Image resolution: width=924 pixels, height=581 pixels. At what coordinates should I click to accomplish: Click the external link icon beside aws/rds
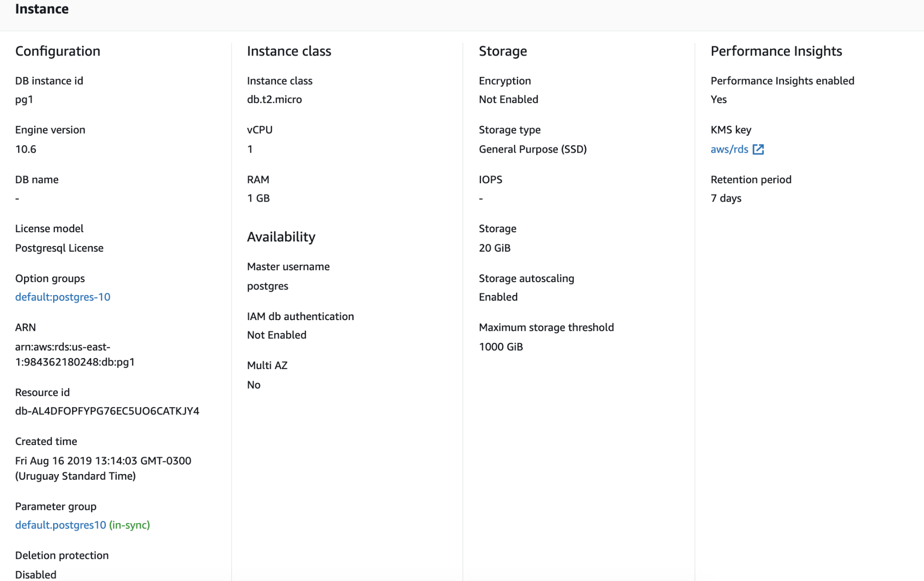[x=758, y=149]
